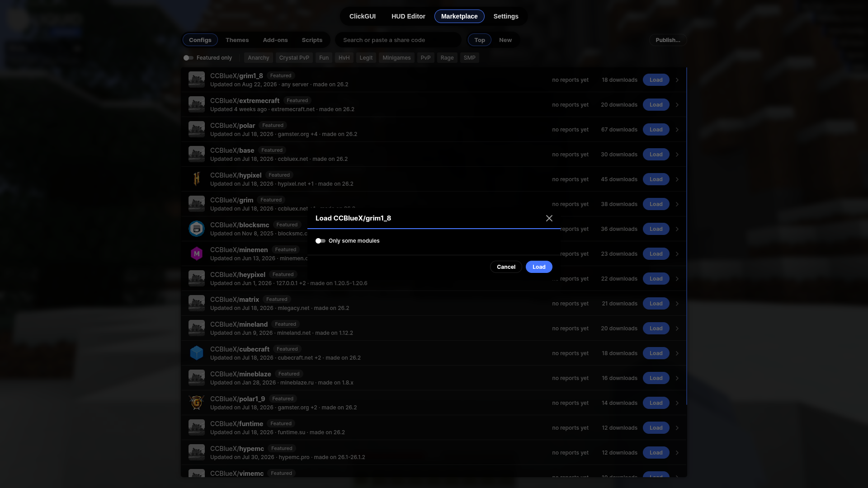Filter by HvH tag
Image resolution: width=868 pixels, height=488 pixels.
coord(344,58)
